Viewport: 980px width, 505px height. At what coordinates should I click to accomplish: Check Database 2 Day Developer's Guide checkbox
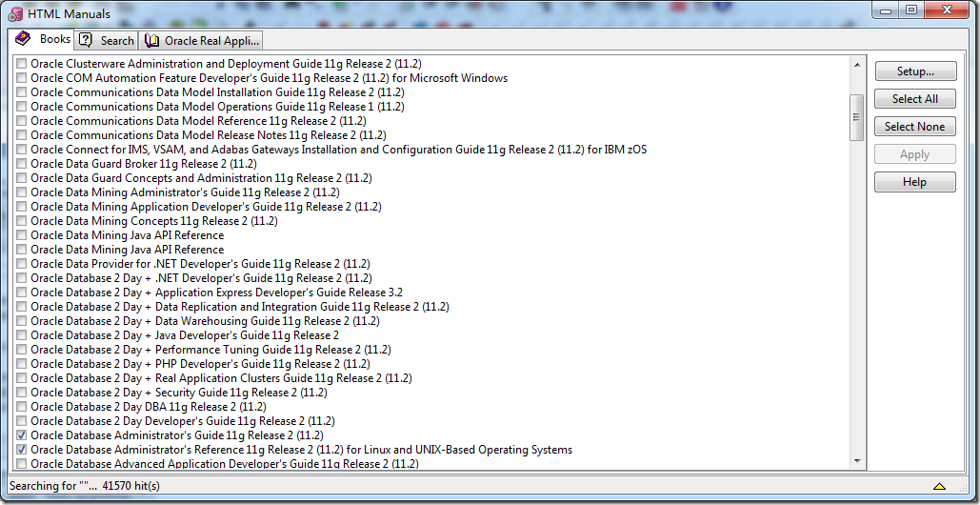[x=22, y=421]
